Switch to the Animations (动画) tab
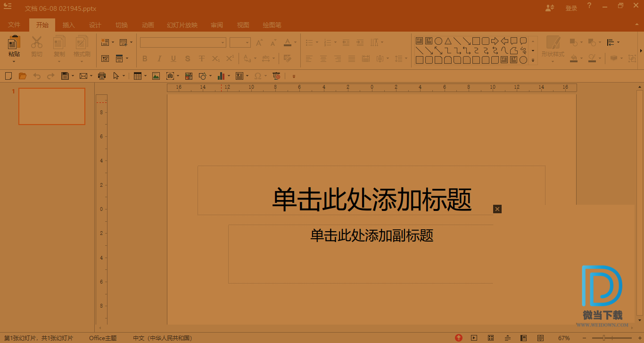This screenshot has width=644, height=343. (x=148, y=25)
